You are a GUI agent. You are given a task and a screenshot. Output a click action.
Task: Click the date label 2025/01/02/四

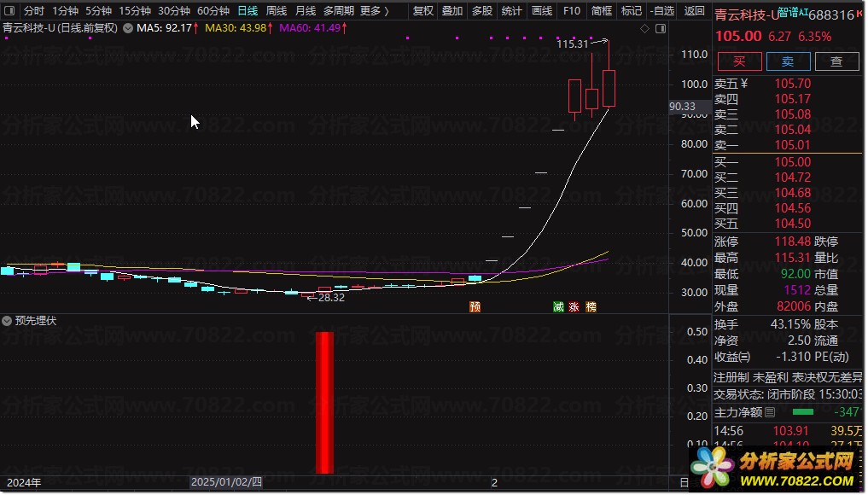pyautogui.click(x=226, y=483)
